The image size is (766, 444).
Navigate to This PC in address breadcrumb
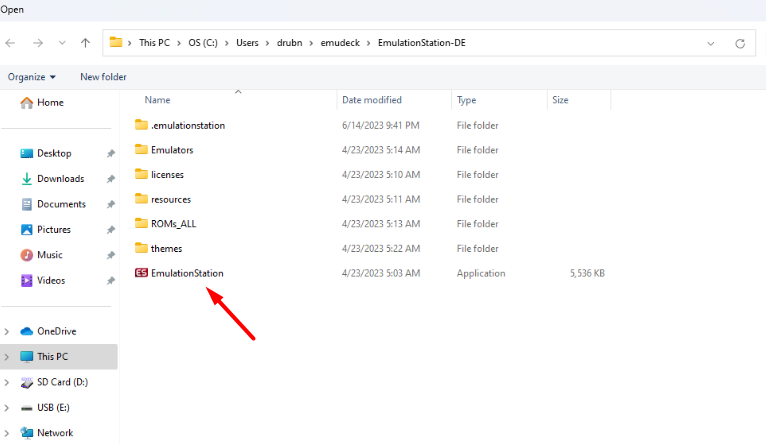[x=154, y=43]
